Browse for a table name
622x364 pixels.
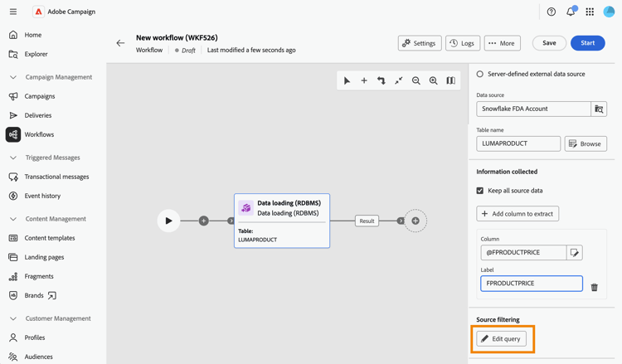click(x=586, y=144)
